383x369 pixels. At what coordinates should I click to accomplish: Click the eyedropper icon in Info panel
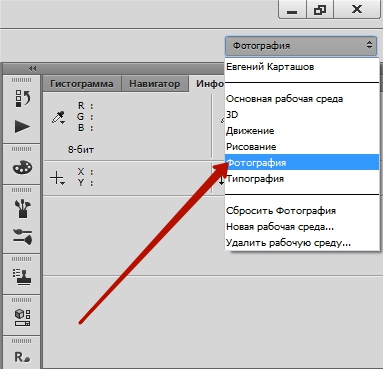[58, 118]
